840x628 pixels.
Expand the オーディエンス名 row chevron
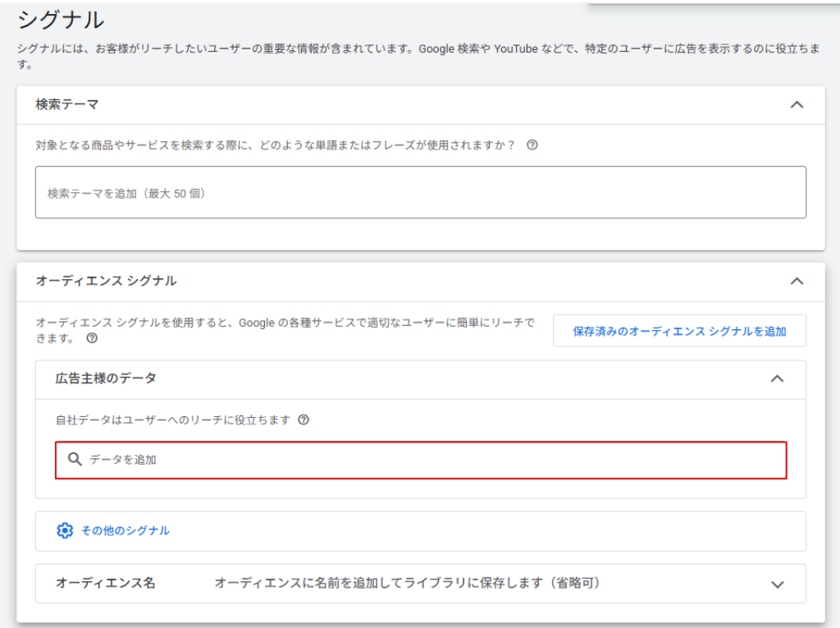[x=777, y=584]
